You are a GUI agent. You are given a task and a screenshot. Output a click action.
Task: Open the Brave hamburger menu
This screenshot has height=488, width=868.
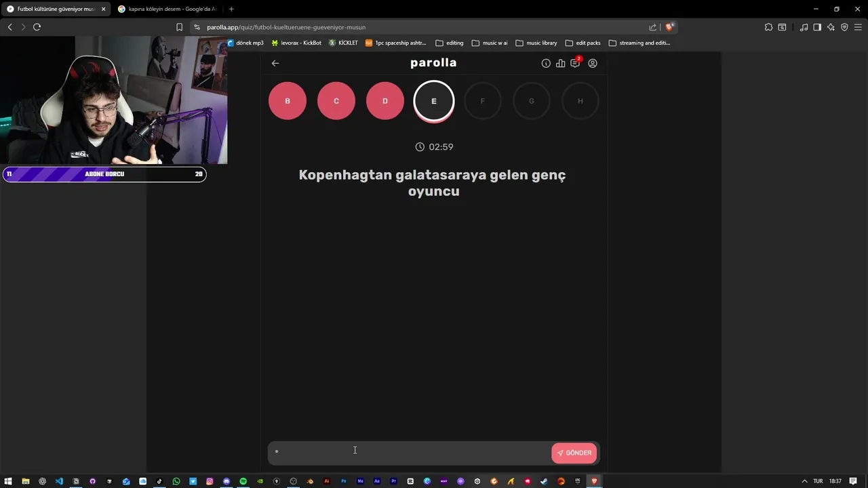(858, 27)
